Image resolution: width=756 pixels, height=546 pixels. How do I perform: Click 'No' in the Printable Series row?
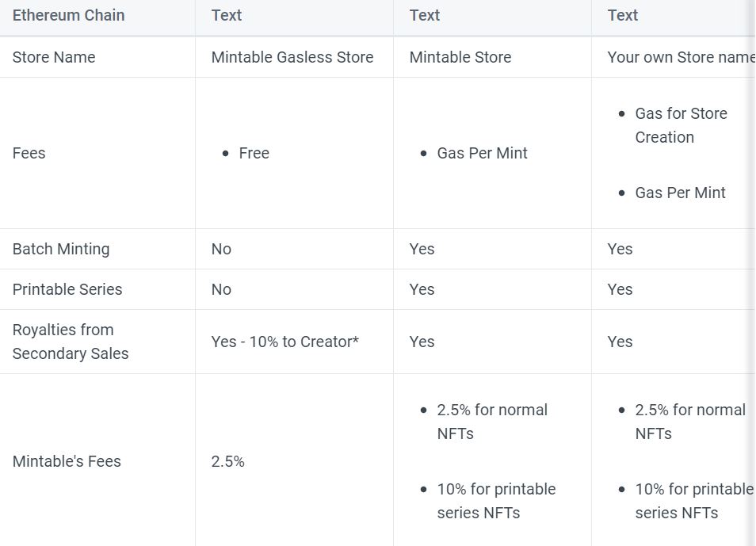point(221,289)
